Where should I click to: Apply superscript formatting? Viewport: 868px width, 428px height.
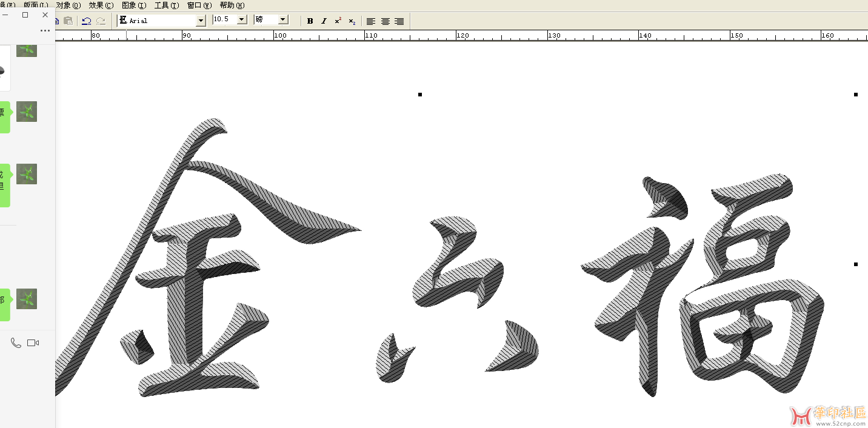click(x=338, y=21)
